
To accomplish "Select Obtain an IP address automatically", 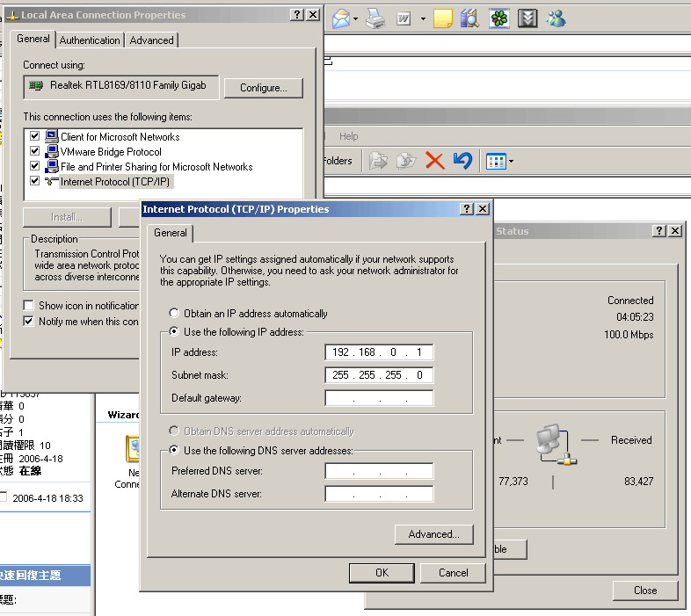I will point(176,314).
